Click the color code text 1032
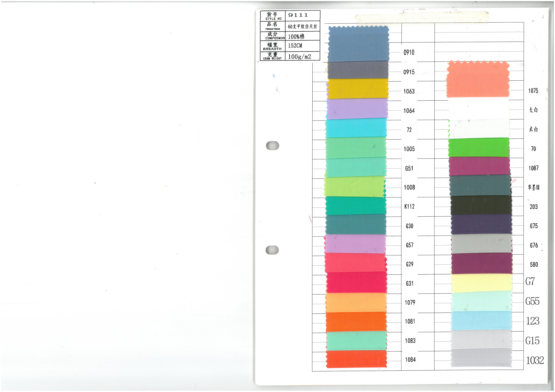Screen dimensions: 555x392 tap(535, 360)
